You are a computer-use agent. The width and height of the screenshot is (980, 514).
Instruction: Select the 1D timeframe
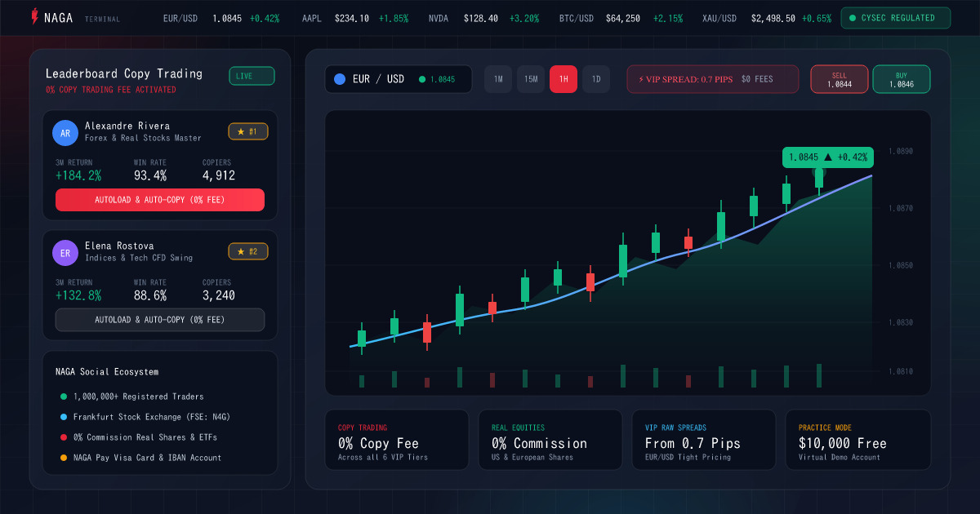coord(596,79)
